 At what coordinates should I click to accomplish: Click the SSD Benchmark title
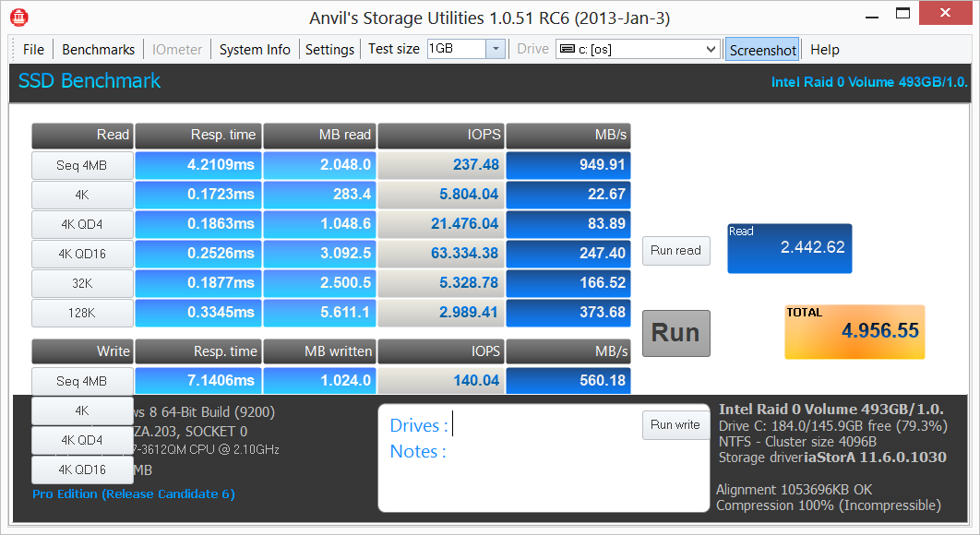90,80
